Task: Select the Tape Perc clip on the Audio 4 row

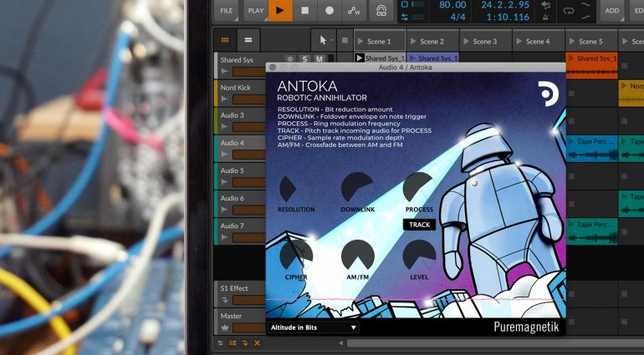Action: pos(591,148)
